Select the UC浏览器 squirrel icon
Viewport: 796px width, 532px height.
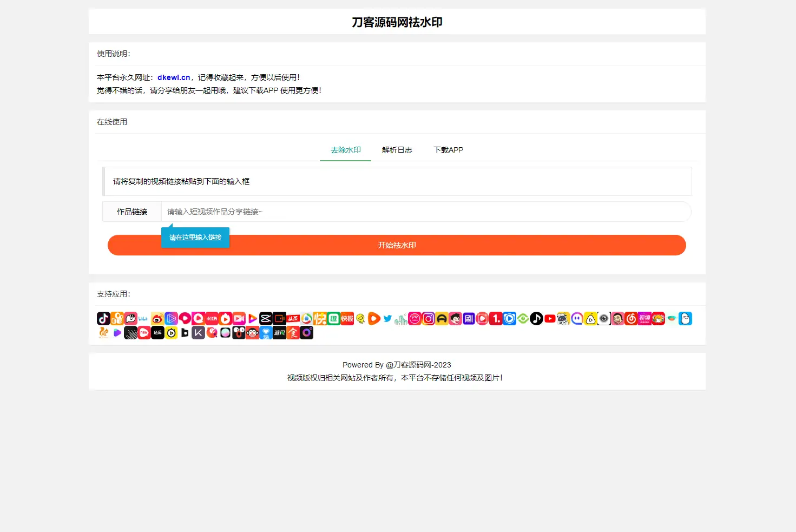pos(103,333)
